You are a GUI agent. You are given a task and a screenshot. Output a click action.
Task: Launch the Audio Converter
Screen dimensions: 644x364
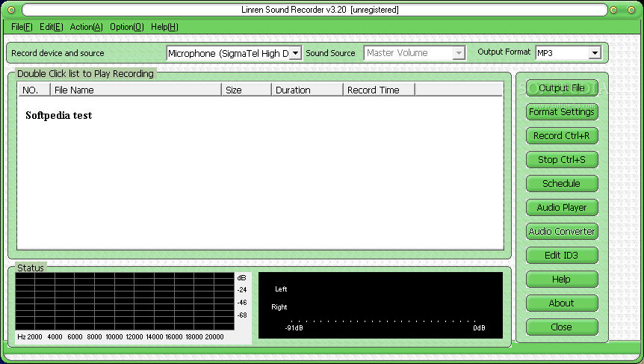click(562, 231)
